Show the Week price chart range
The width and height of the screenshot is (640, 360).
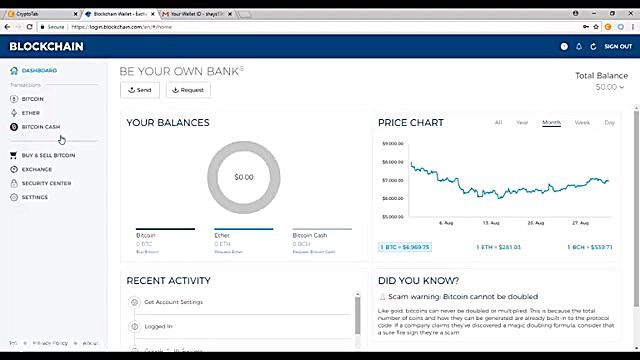point(582,122)
